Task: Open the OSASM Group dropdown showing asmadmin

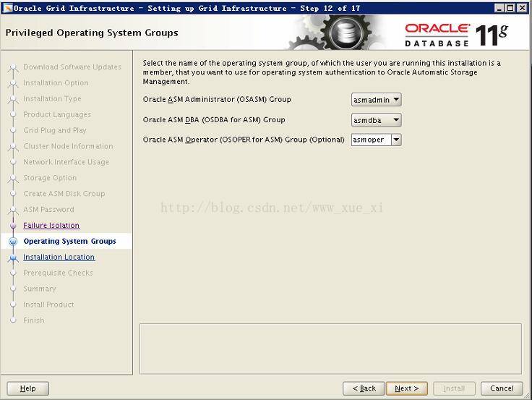Action: click(377, 100)
